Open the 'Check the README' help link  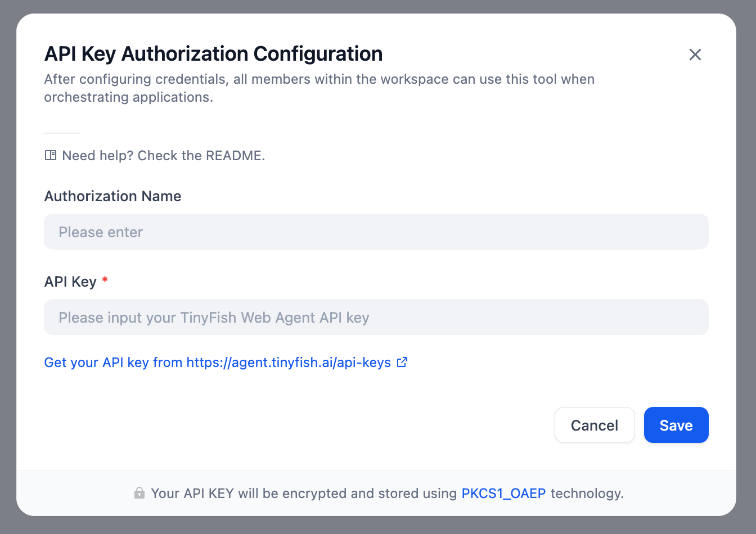[x=163, y=156]
